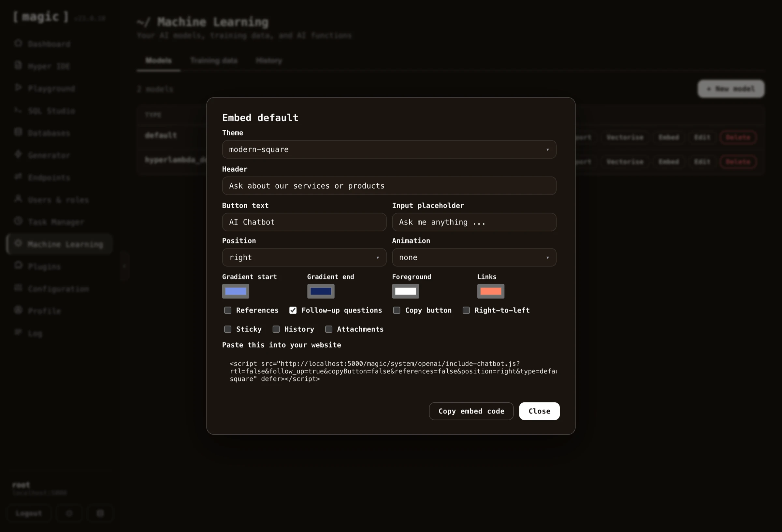Enable the Copy button checkbox
The image size is (782, 532).
(x=397, y=310)
